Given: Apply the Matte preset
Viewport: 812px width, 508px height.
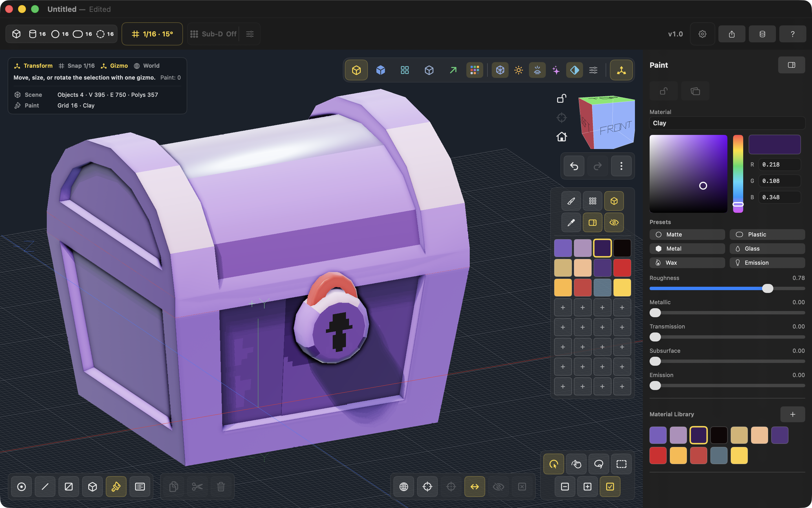Looking at the screenshot, I should click(x=687, y=235).
